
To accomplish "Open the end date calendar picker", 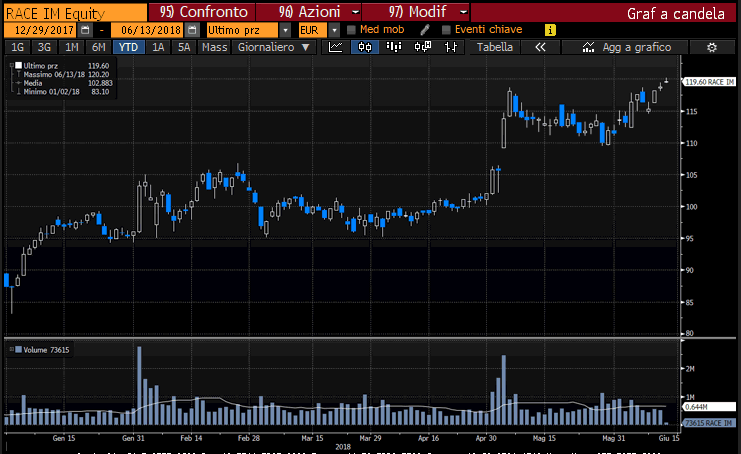I will (192, 30).
